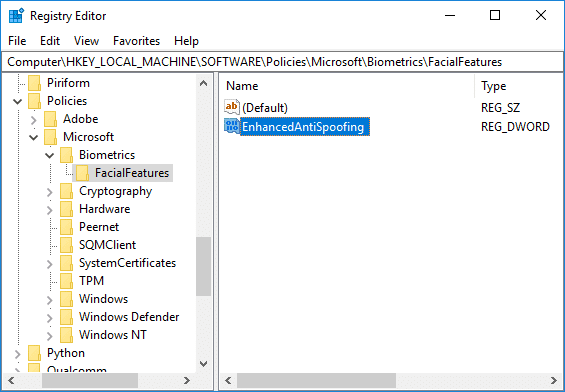Screen dimensions: 565x392
Task: Select the TPM folder icon
Action: click(x=67, y=281)
